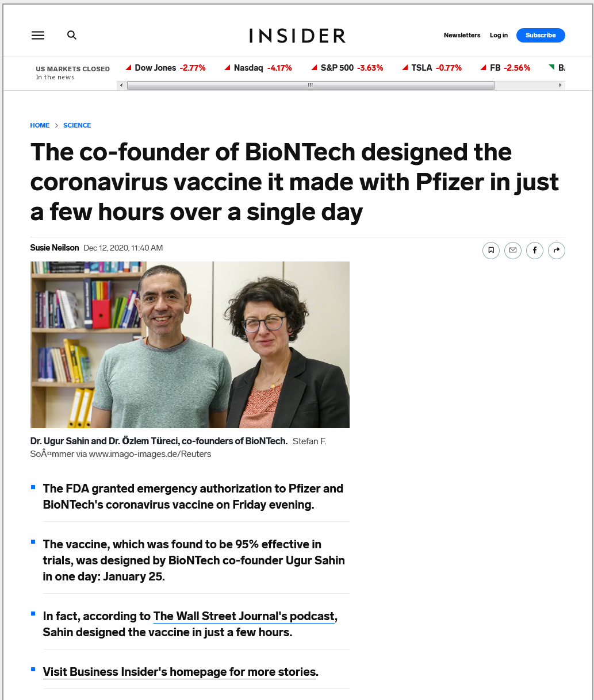
Task: Open Dow Jones ticker item
Action: click(x=166, y=68)
